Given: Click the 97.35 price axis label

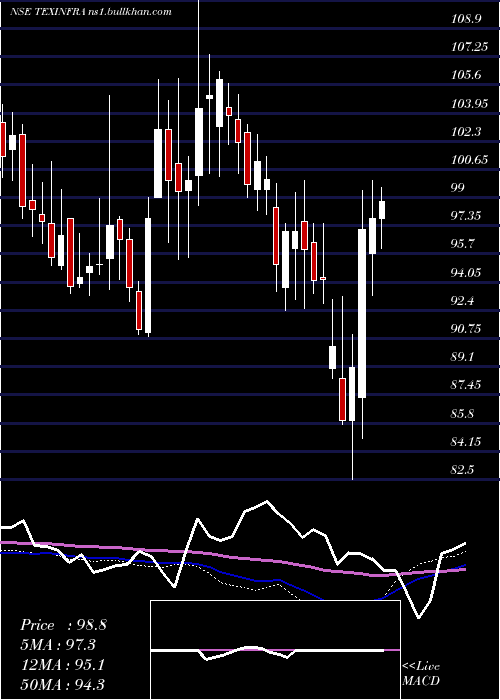Looking at the screenshot, I should point(466,216).
